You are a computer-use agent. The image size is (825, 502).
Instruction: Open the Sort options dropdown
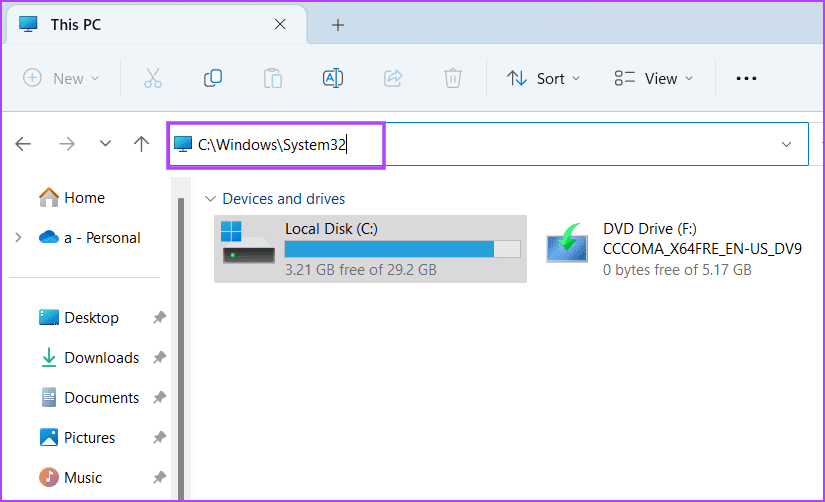544,78
